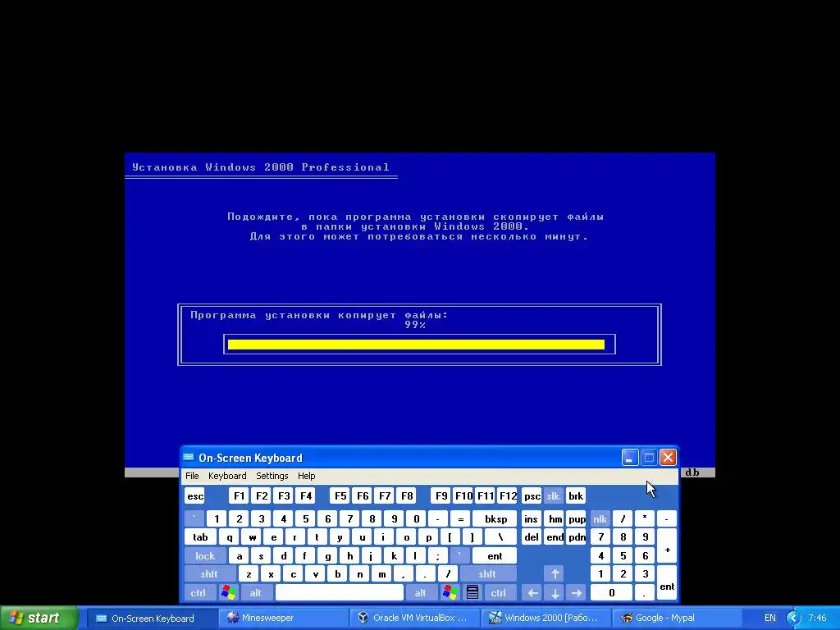Click the left Windows logo key

[x=228, y=592]
